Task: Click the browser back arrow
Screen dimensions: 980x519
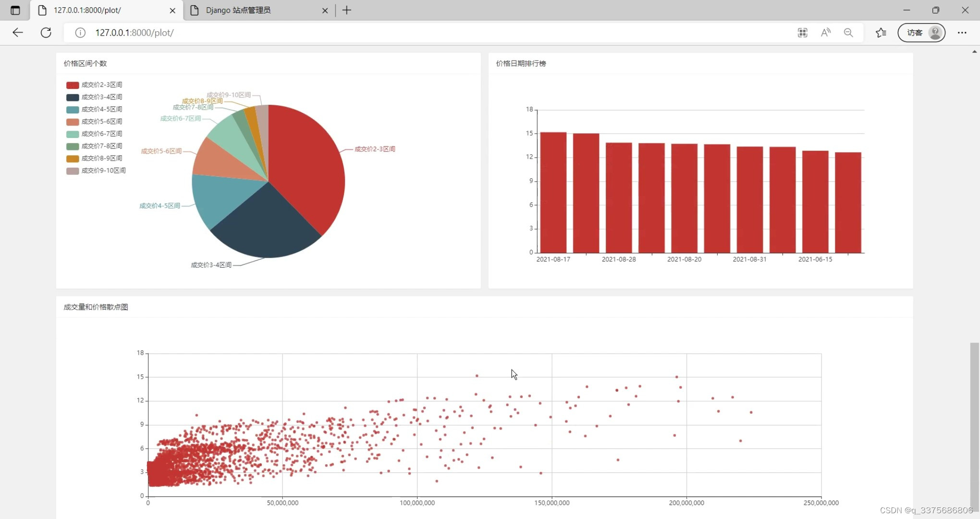Action: pos(18,33)
